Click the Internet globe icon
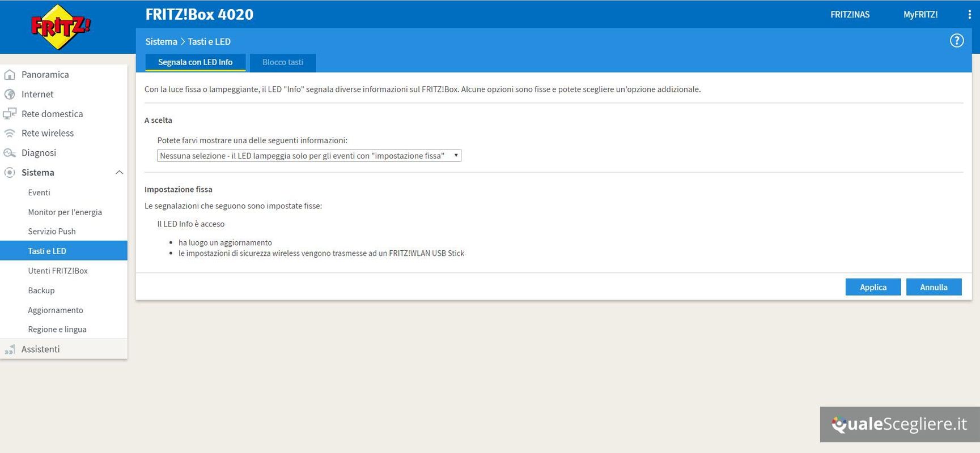 (10, 95)
